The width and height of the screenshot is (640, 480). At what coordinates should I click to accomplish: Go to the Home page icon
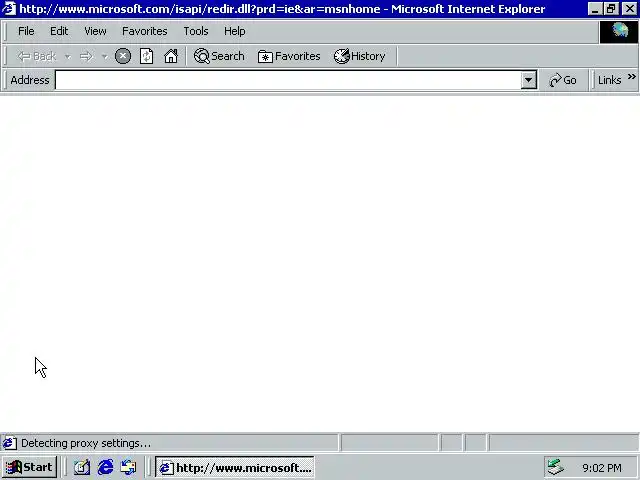coord(171,56)
